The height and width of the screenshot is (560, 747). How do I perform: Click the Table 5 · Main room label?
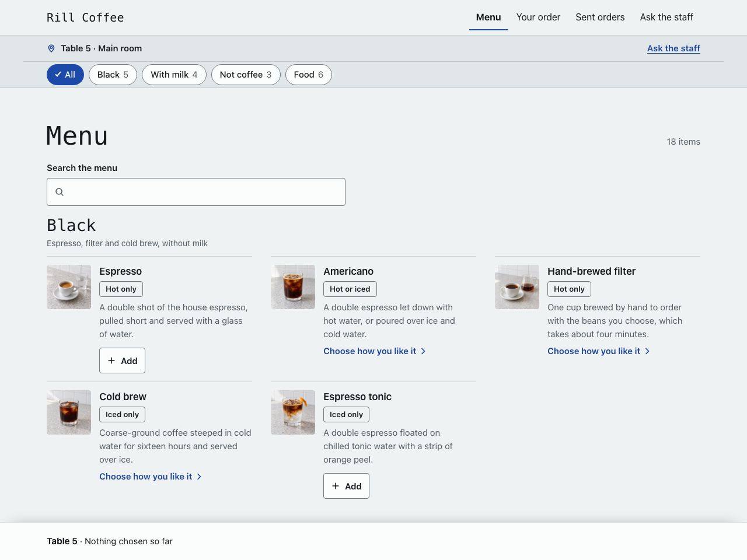(x=101, y=48)
